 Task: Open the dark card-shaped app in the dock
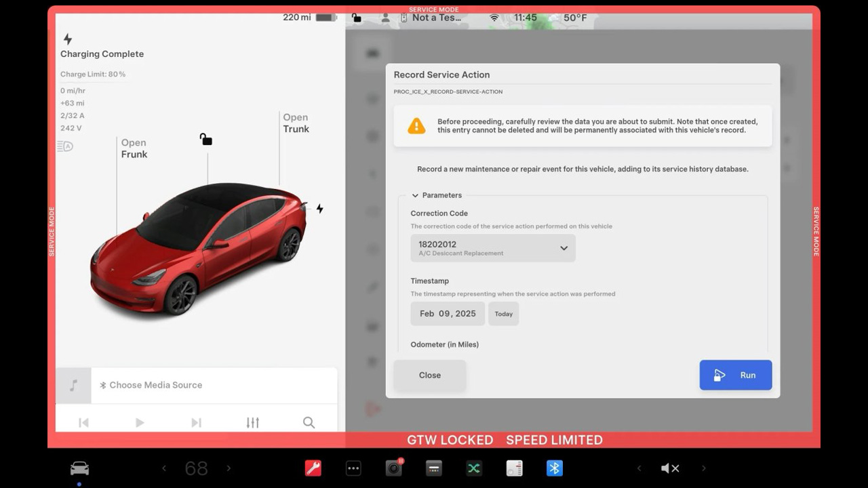click(x=434, y=468)
